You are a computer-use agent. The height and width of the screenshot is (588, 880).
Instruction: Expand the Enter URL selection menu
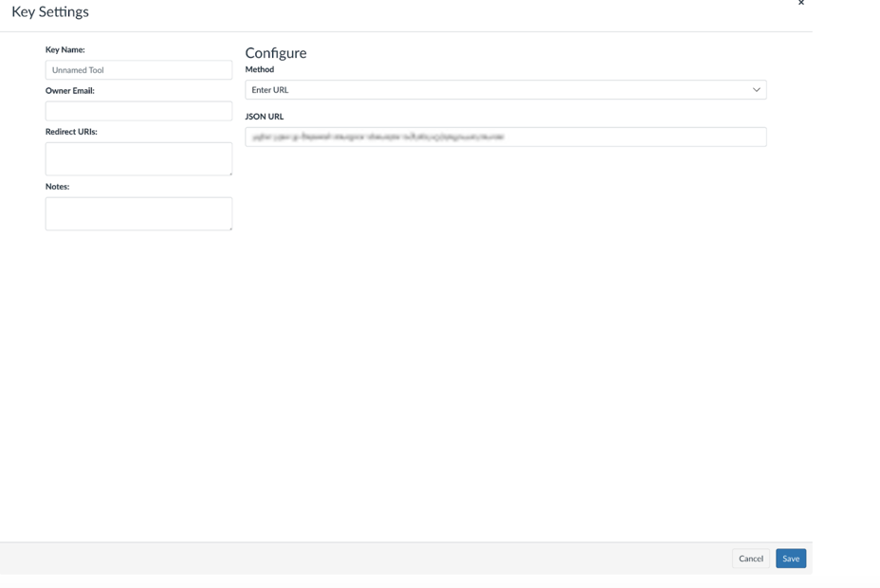(x=504, y=89)
